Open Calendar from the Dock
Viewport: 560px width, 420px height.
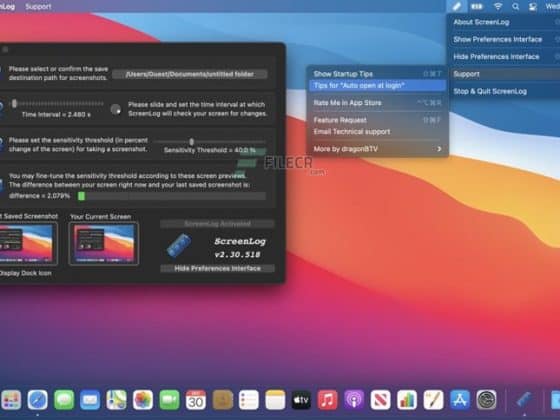click(x=196, y=400)
